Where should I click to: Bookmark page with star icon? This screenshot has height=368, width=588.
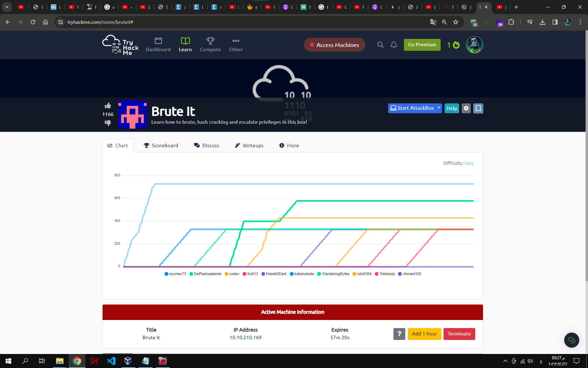[x=455, y=22]
